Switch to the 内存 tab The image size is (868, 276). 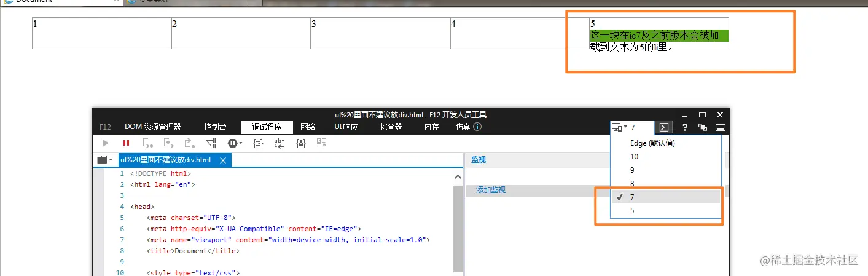pos(431,127)
